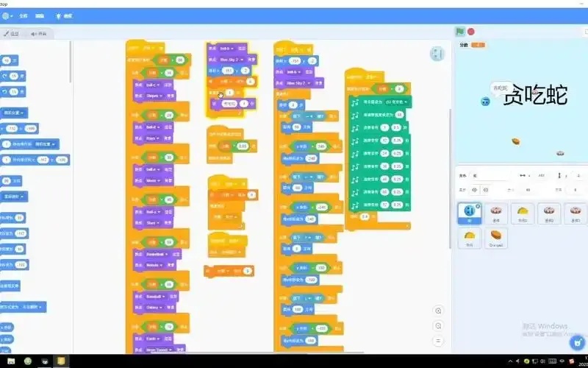
Task: Click the sprite y position field
Action: point(577,176)
